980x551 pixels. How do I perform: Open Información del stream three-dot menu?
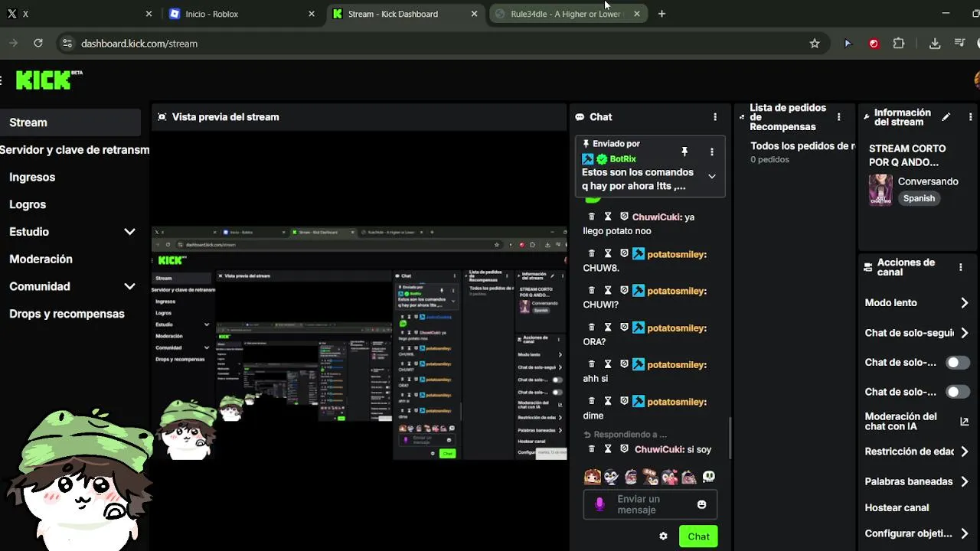pyautogui.click(x=970, y=117)
